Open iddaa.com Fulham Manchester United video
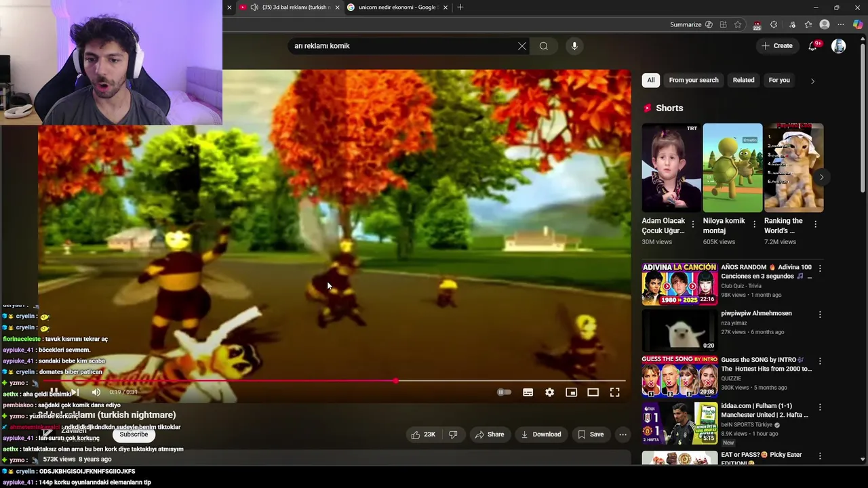This screenshot has height=488, width=868. tap(765, 410)
